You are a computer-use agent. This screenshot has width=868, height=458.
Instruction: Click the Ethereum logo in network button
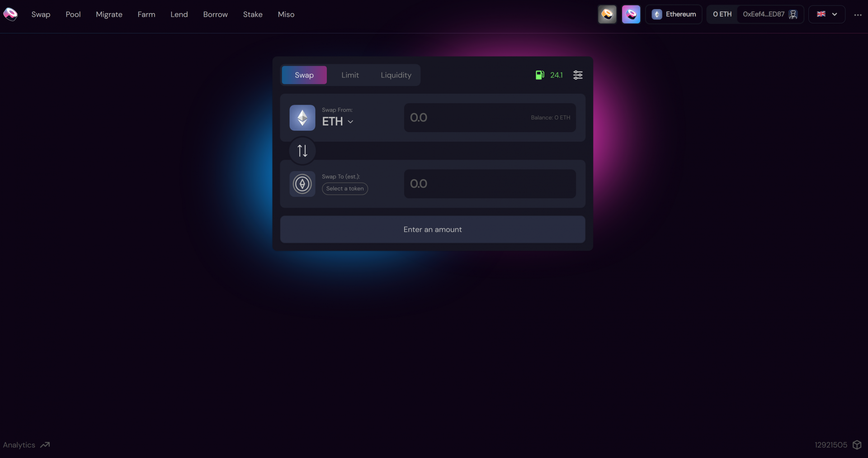coord(657,14)
